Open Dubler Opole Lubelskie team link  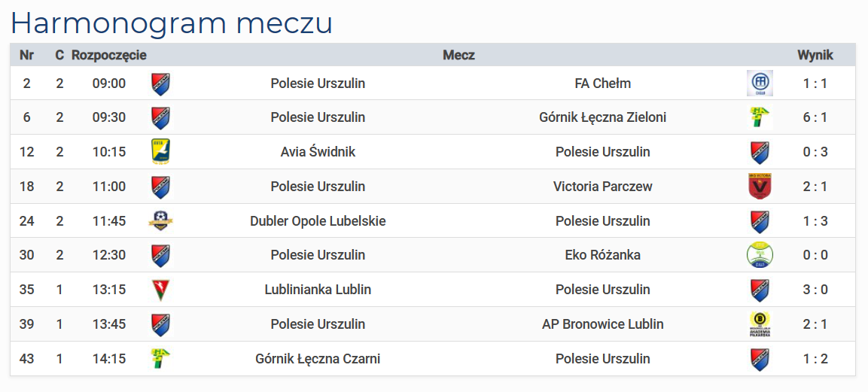coord(318,220)
